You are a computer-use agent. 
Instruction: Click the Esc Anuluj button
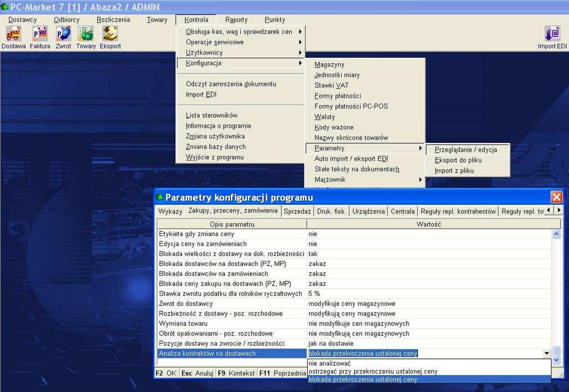197,373
